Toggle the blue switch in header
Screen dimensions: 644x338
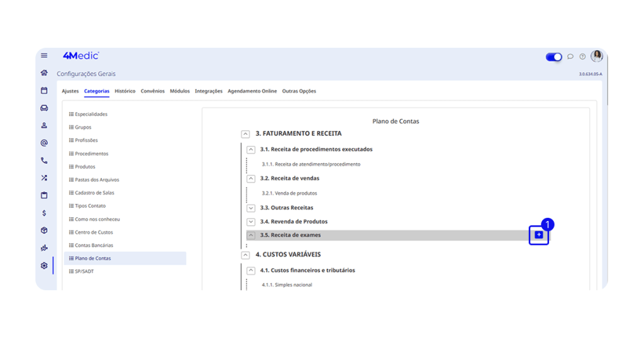pyautogui.click(x=553, y=57)
